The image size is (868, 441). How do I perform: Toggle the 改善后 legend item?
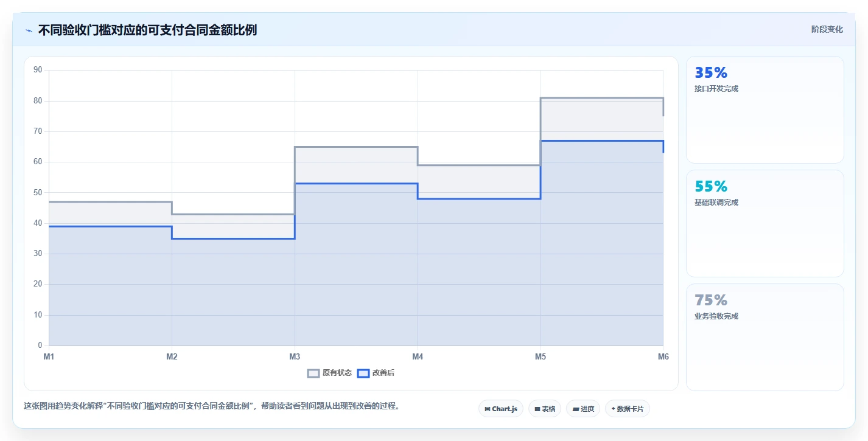pos(376,373)
